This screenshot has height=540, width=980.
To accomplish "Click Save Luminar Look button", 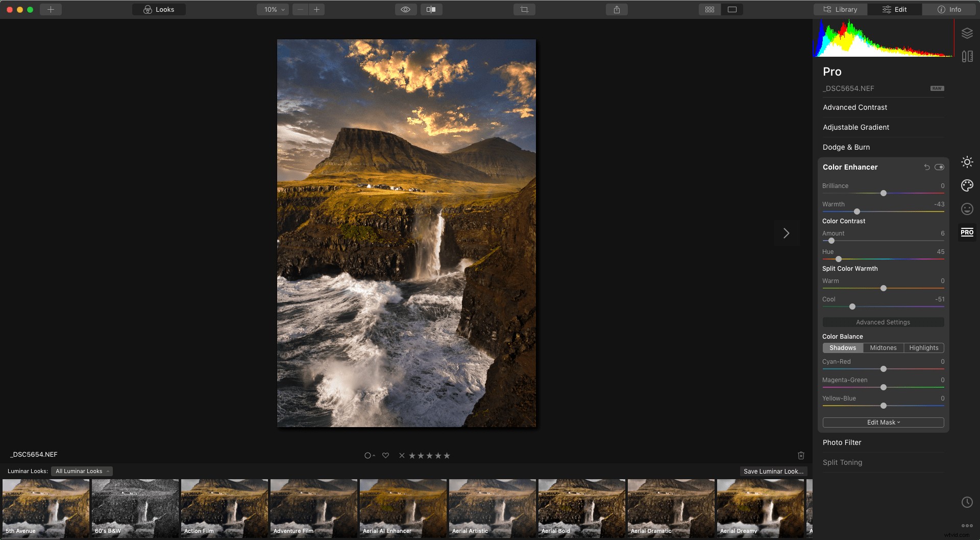I will click(773, 471).
